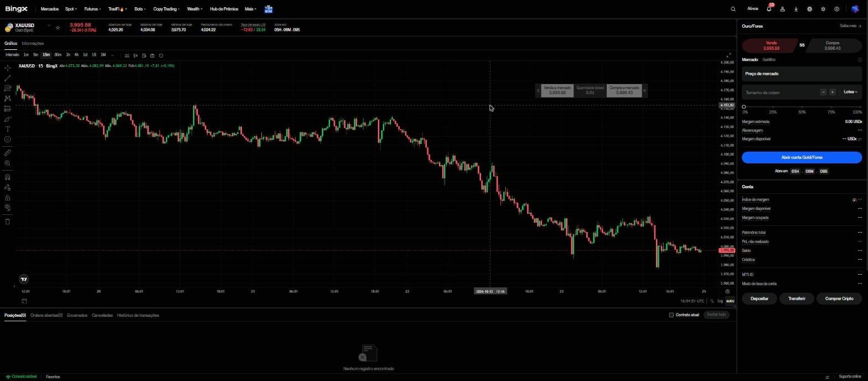Open the indicators icon in chart toolbar
The width and height of the screenshot is (868, 381).
click(127, 55)
